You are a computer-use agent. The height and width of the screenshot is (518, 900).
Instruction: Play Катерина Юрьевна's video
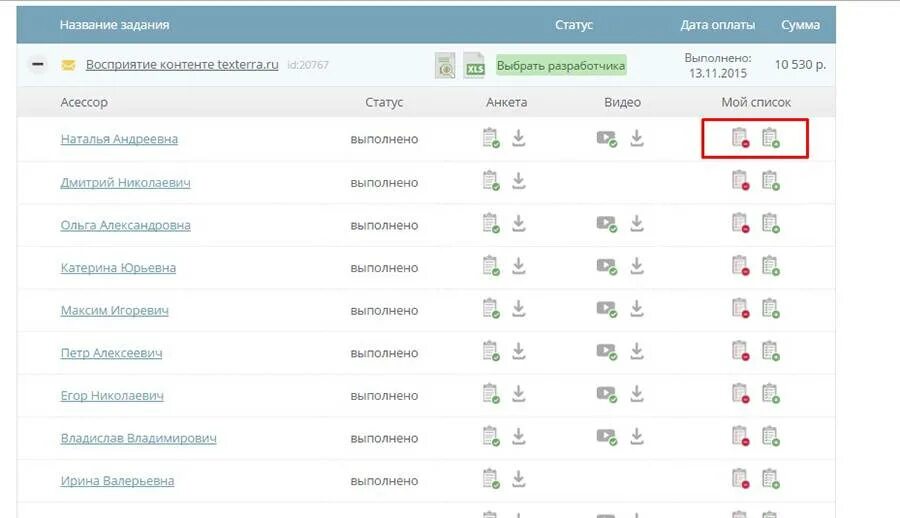tap(607, 266)
